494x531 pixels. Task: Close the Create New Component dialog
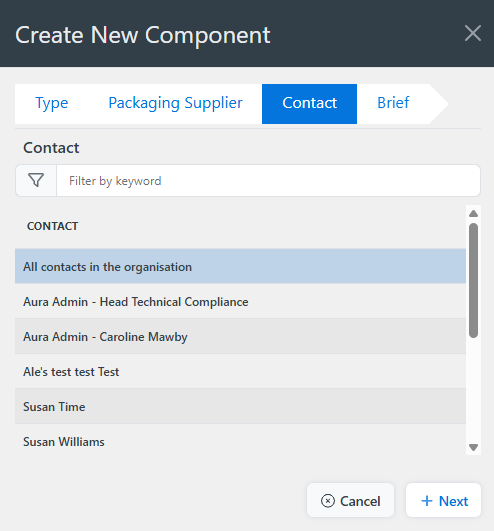(x=473, y=33)
